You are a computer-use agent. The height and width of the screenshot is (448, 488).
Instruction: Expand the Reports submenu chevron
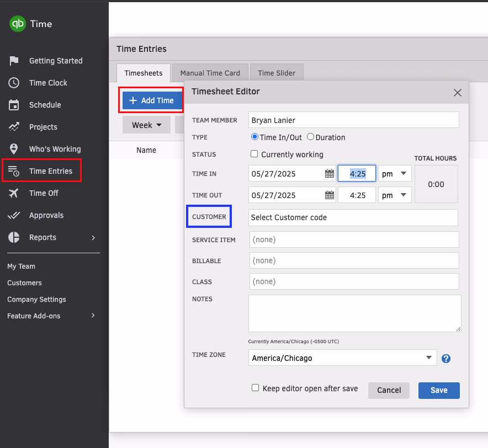pos(93,238)
